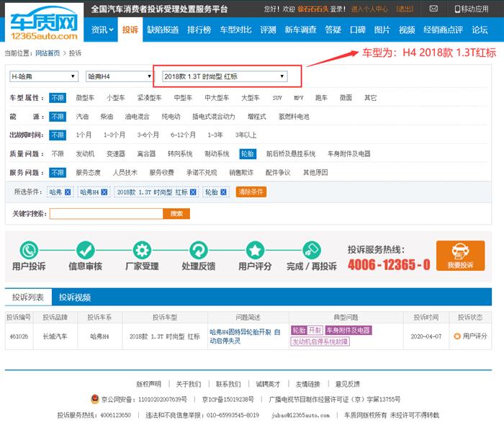Filter by 纯电动 energy type

tap(171, 117)
